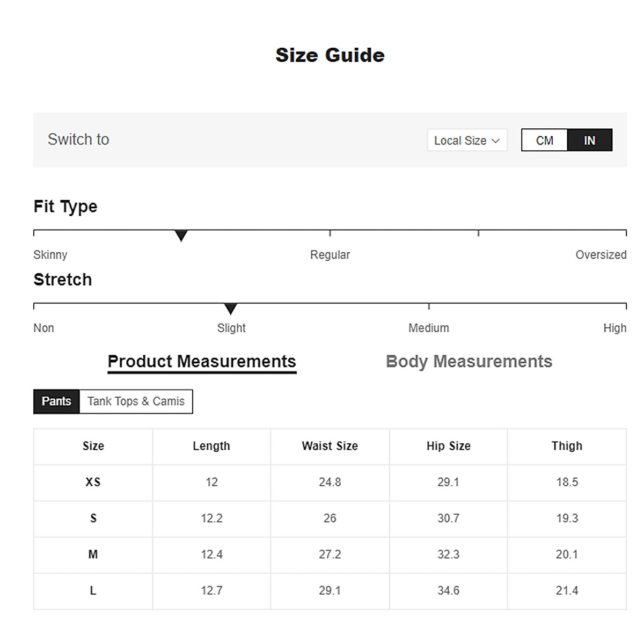Click the Hip Size column header

click(x=448, y=446)
